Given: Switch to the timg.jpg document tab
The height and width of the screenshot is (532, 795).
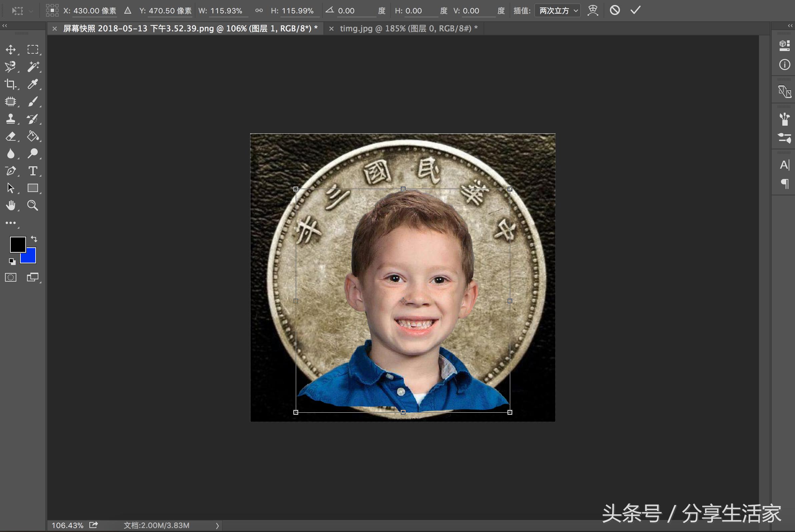Looking at the screenshot, I should (408, 29).
